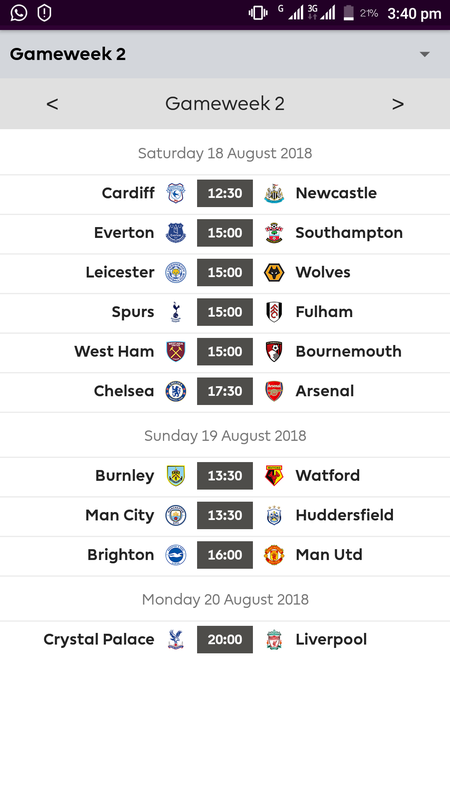The height and width of the screenshot is (800, 450).
Task: Select the Everton team name
Action: coord(124,233)
